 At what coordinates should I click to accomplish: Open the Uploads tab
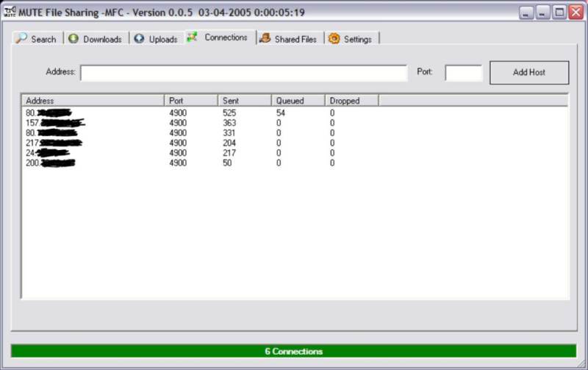coord(157,39)
